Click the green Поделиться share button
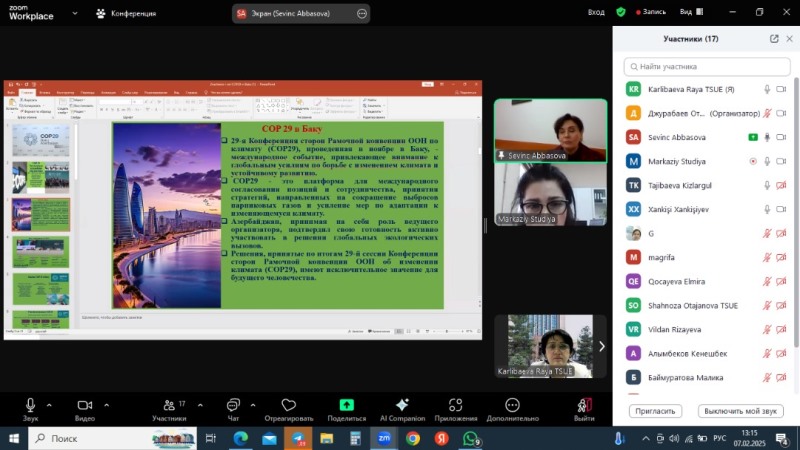Image resolution: width=800 pixels, height=450 pixels. click(x=346, y=405)
